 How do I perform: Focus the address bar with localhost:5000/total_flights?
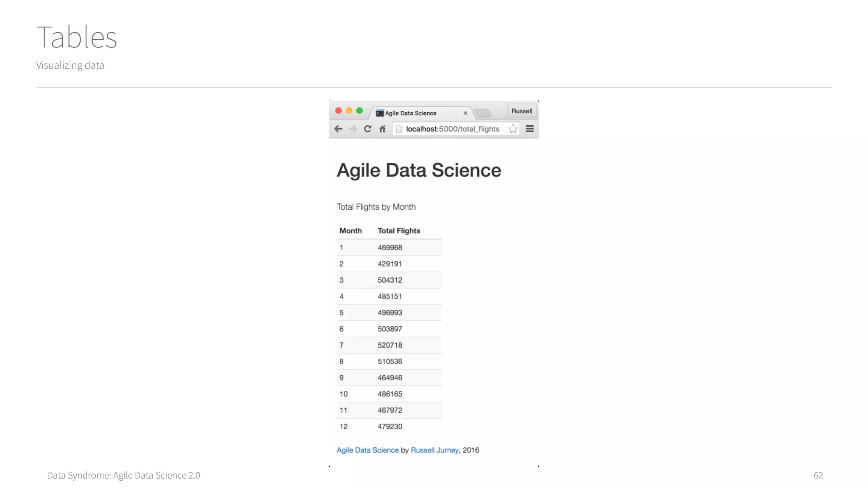(x=456, y=129)
